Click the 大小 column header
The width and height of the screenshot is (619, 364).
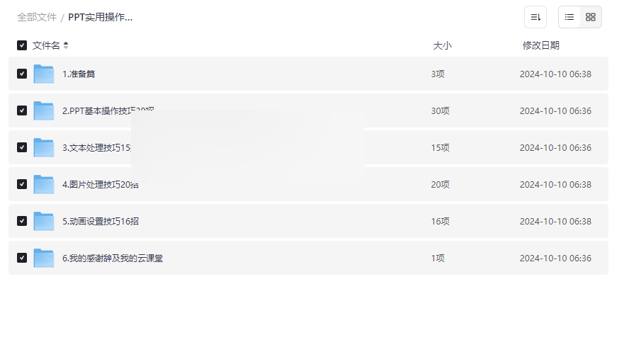pyautogui.click(x=442, y=45)
